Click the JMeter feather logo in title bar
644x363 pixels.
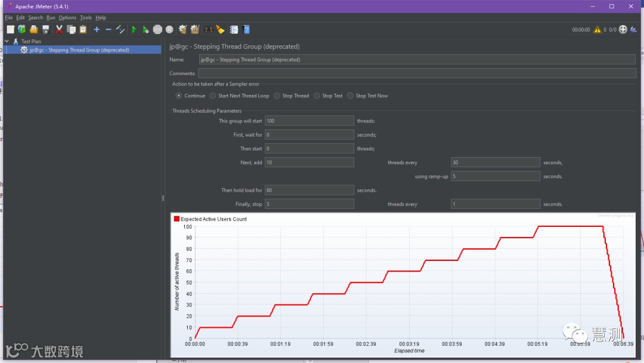pos(10,6)
